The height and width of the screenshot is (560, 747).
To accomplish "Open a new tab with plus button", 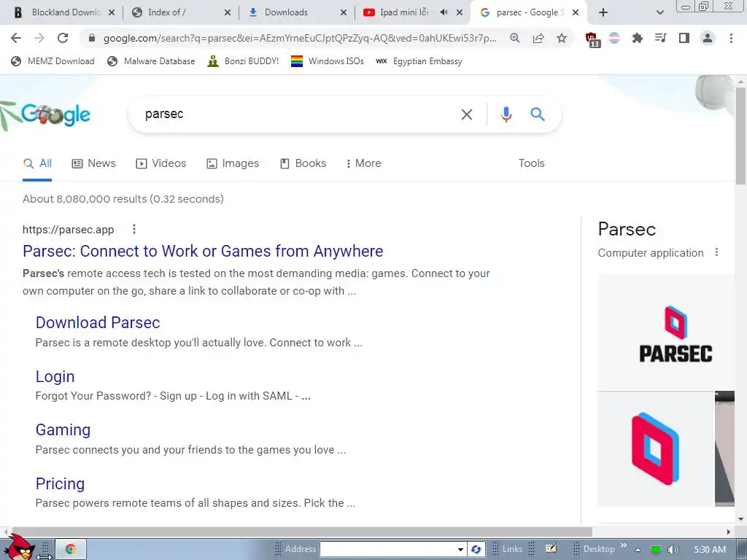I will (x=603, y=12).
